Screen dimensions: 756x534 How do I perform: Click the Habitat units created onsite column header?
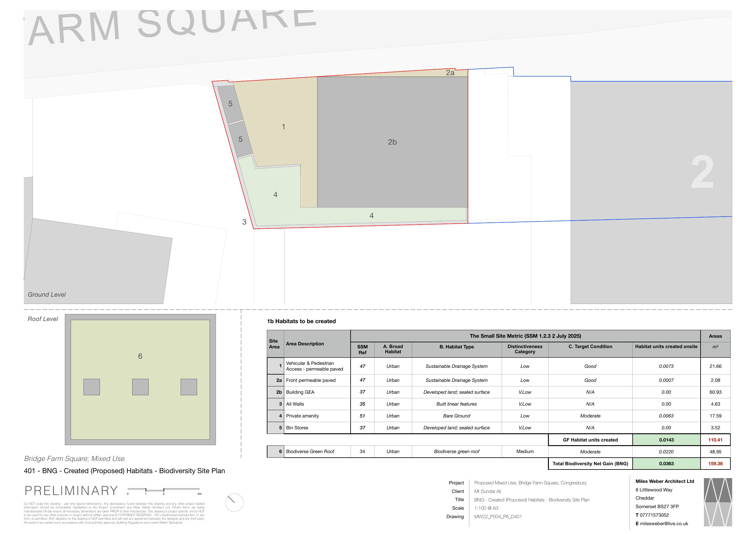[666, 347]
